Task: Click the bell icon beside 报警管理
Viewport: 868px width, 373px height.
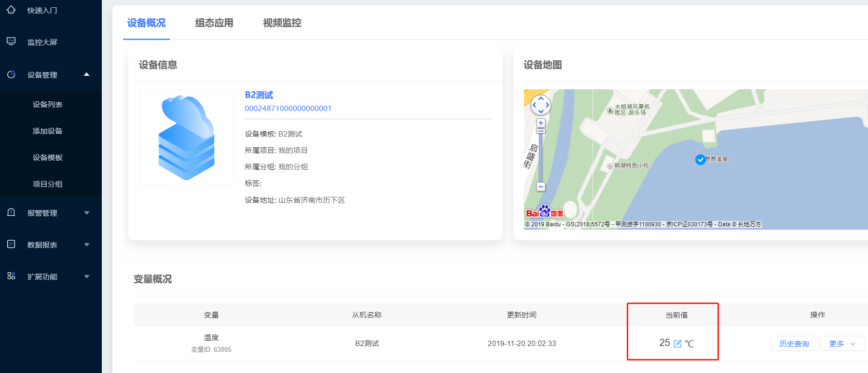Action: [11, 212]
